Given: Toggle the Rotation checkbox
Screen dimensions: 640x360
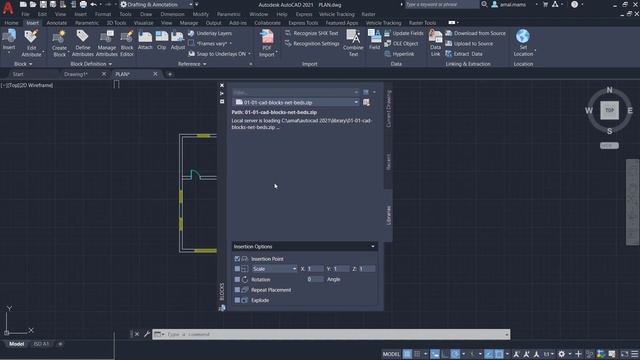Looking at the screenshot, I should 237,280.
